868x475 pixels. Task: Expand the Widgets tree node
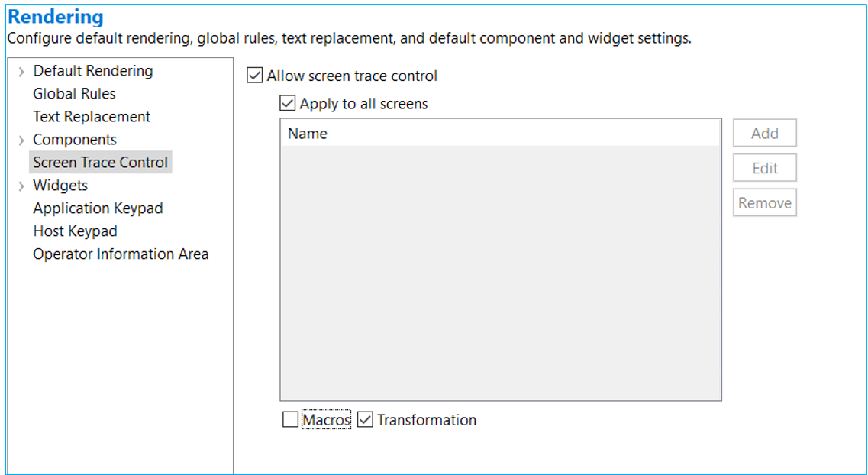click(x=21, y=186)
